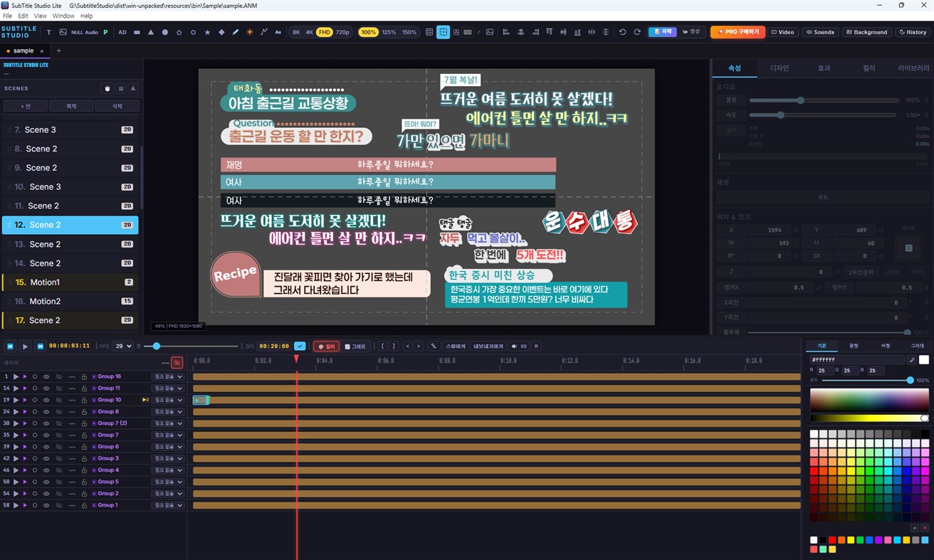Open the History panel button

pyautogui.click(x=913, y=32)
